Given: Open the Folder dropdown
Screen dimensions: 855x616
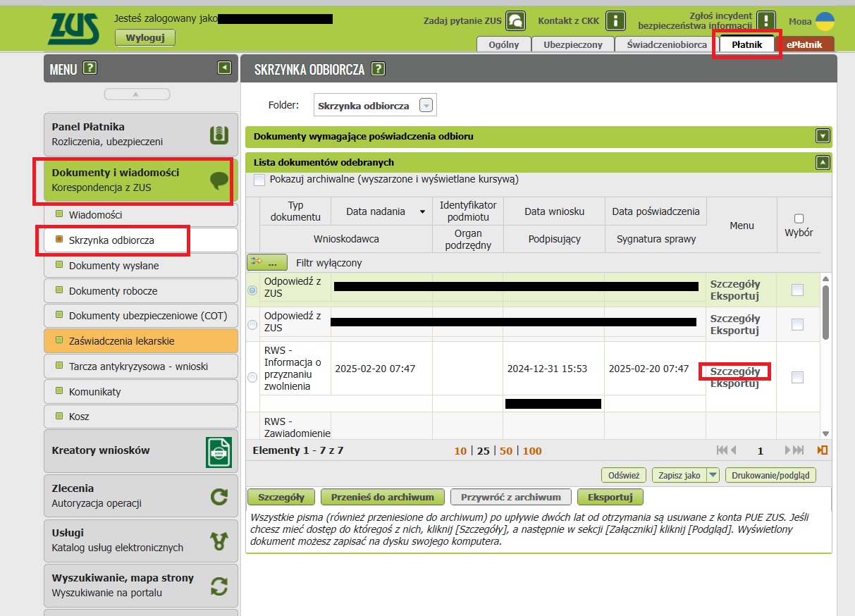Looking at the screenshot, I should click(426, 106).
